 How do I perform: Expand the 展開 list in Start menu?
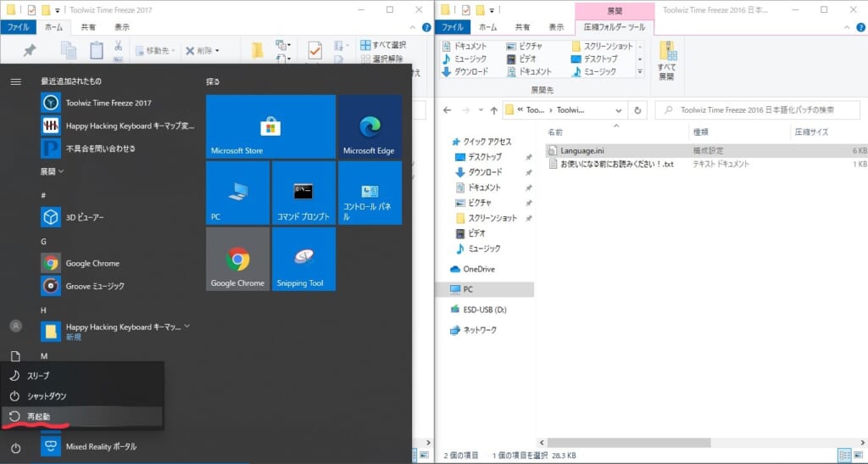click(x=52, y=171)
